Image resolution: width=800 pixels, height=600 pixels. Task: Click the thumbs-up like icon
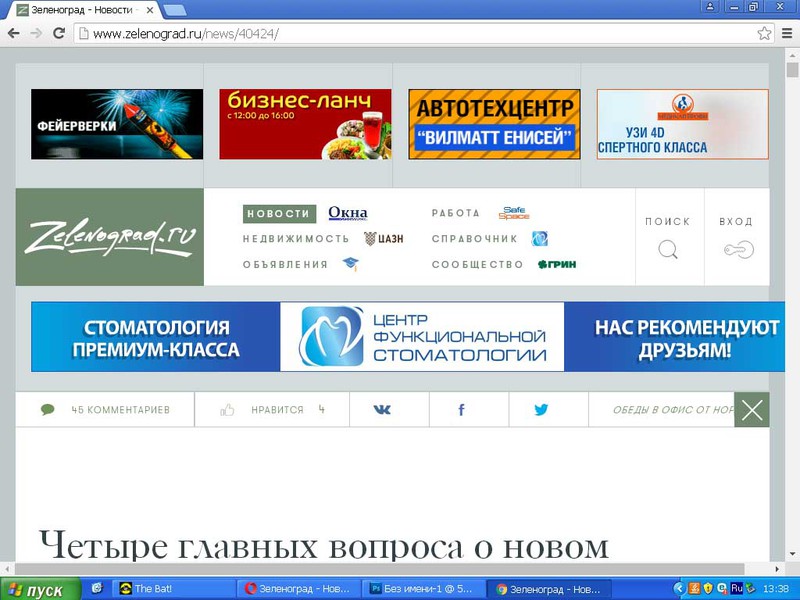point(227,410)
